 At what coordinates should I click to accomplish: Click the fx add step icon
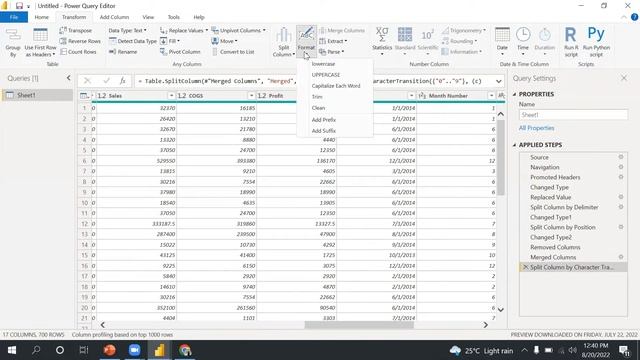122,81
